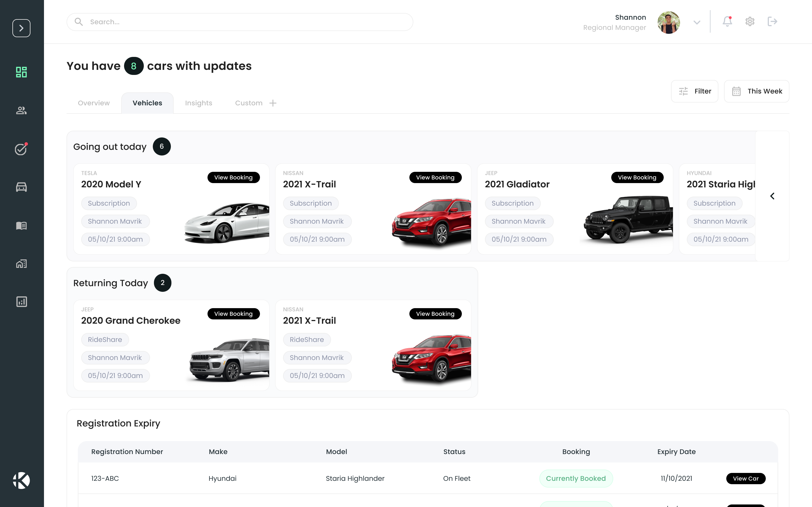Open the reports chart icon in sidebar

(21, 302)
